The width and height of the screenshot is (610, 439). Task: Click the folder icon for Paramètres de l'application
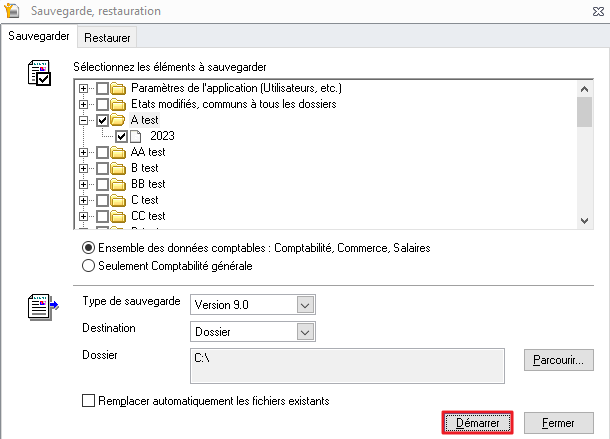pos(119,88)
